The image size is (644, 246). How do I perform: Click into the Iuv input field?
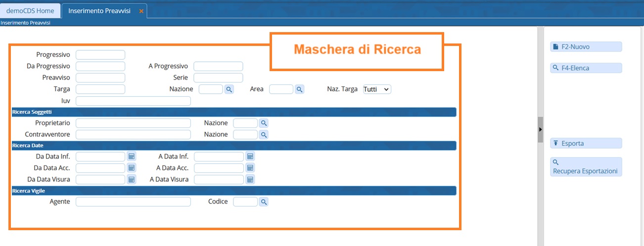(133, 101)
